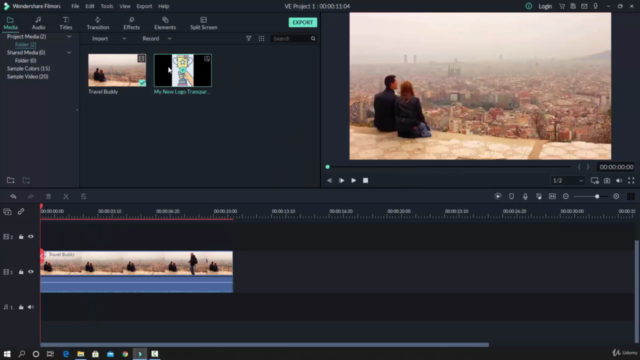This screenshot has width=640, height=360.
Task: Toggle lock on video track 1
Action: pyautogui.click(x=21, y=272)
